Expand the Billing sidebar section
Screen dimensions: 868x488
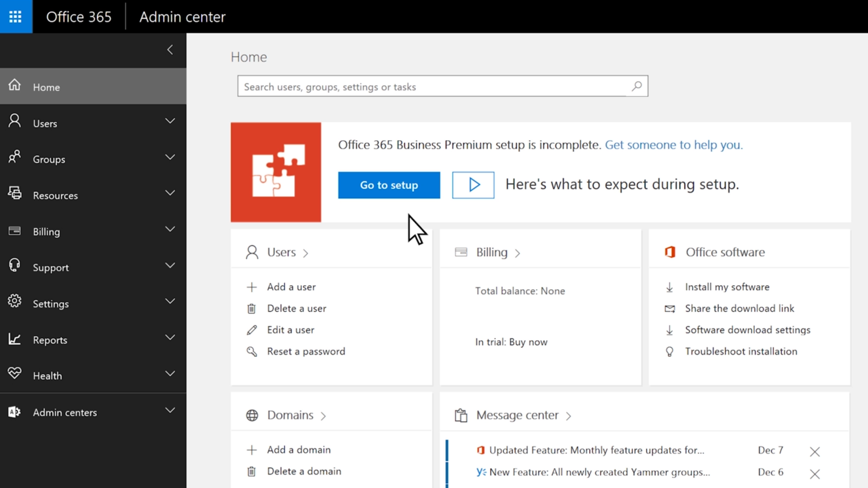coord(170,229)
